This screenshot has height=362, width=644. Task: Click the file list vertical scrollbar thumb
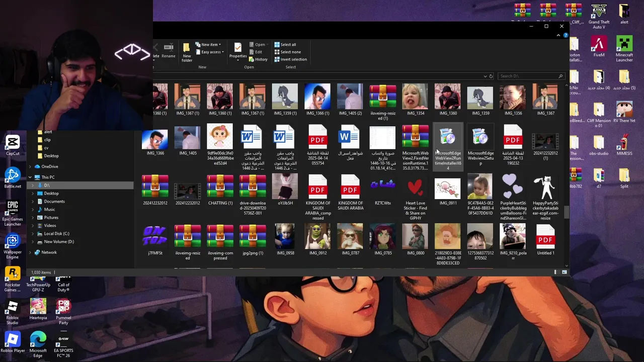point(567,212)
